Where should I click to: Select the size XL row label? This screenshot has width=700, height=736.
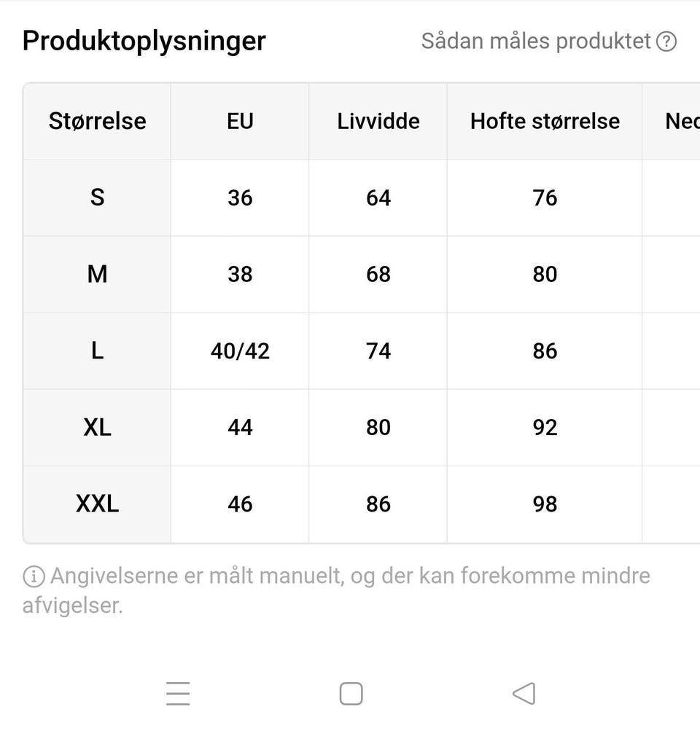coord(97,427)
